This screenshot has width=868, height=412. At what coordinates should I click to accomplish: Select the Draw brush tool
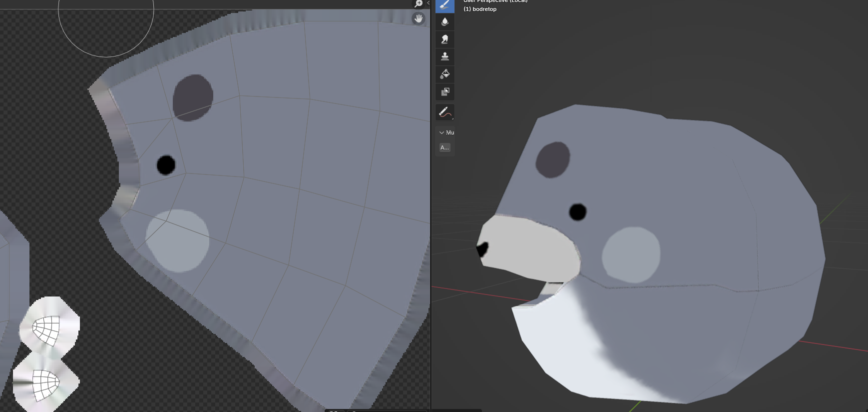click(x=445, y=5)
